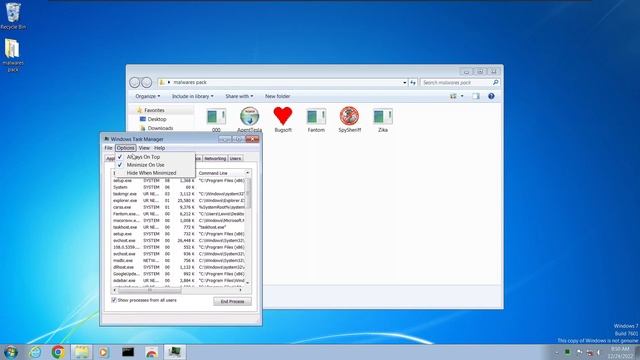
Task: Click the process list scroll-down arrow
Action: pyautogui.click(x=248, y=283)
